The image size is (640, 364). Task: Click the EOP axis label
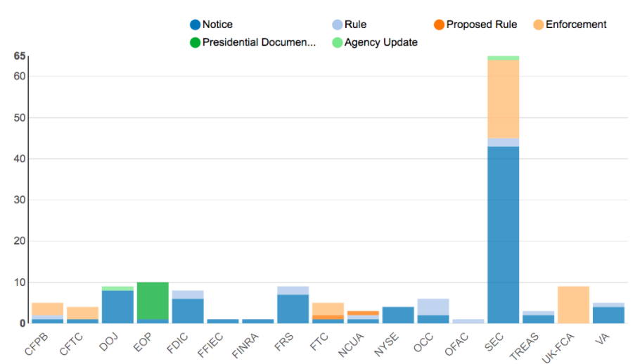click(x=143, y=342)
